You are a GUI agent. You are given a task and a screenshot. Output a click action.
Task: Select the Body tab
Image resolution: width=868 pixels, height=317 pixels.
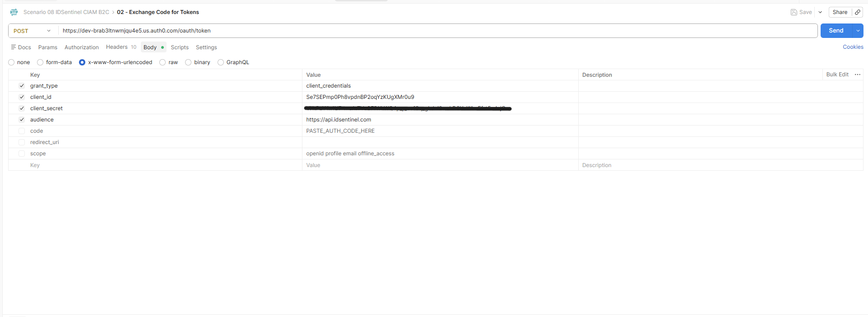tap(153, 47)
